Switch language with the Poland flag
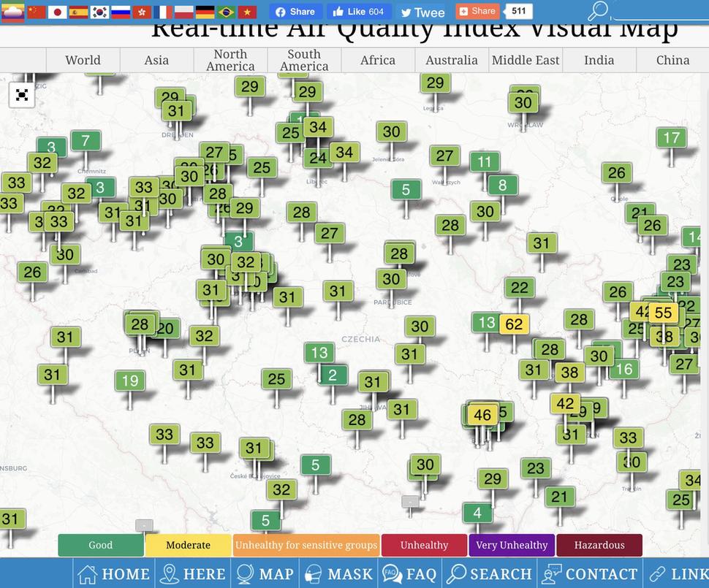Screen dimensions: 709x588 (x=184, y=12)
